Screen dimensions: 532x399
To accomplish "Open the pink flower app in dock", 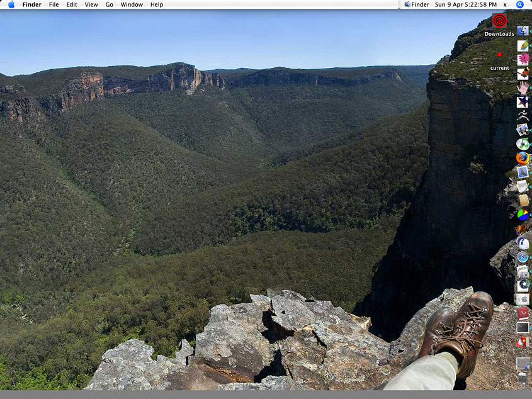I will pos(523,59).
